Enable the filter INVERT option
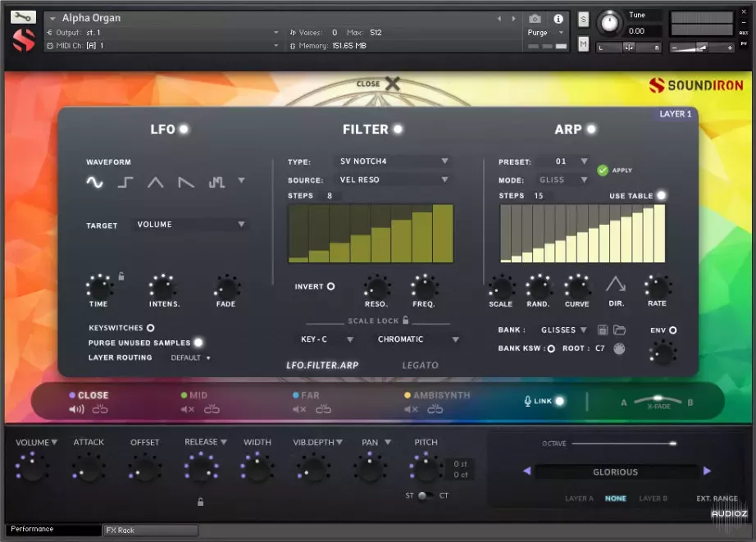 pyautogui.click(x=330, y=286)
